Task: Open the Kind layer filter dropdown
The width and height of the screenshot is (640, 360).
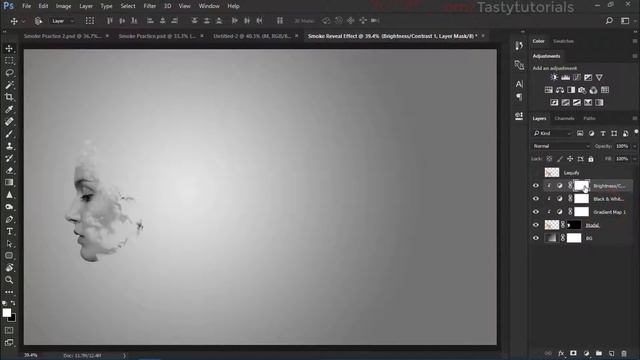Action: (x=552, y=133)
